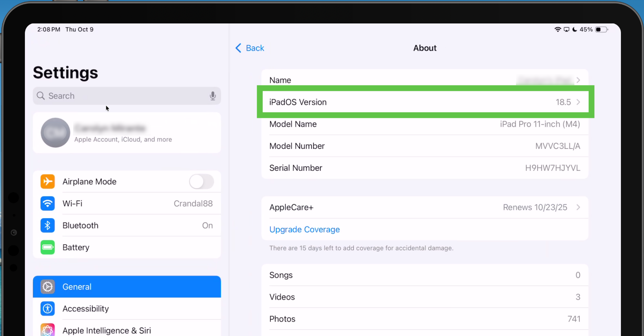Tap the Do Not Disturb moon icon

(575, 30)
